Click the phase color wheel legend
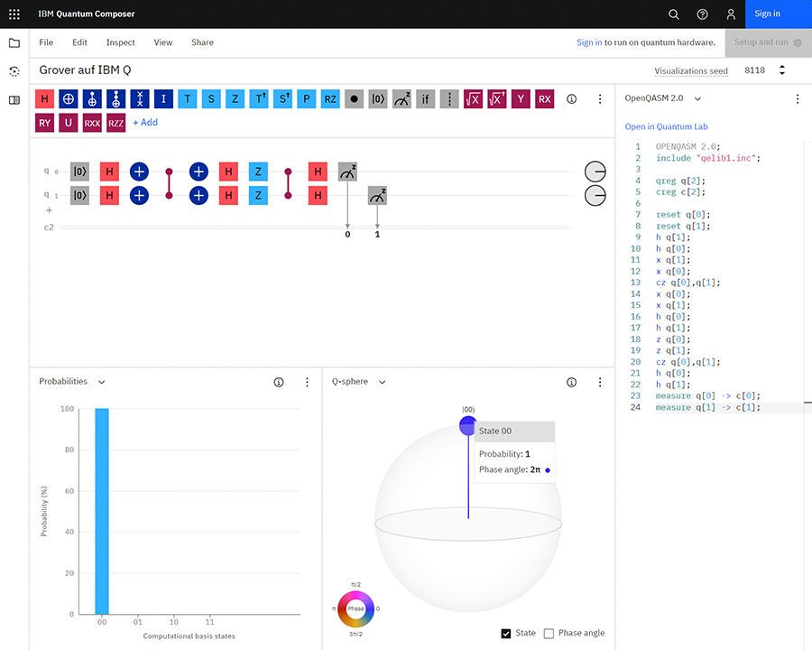The width and height of the screenshot is (812, 650). 355,608
